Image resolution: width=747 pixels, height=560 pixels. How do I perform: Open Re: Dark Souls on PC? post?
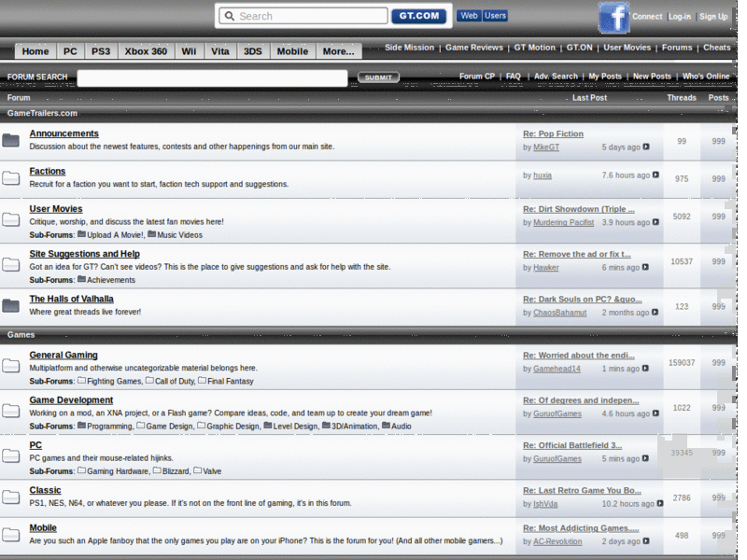point(582,299)
